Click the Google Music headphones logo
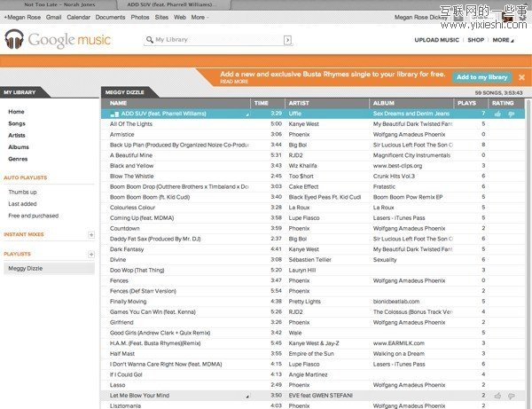This screenshot has height=409, width=532. point(14,40)
